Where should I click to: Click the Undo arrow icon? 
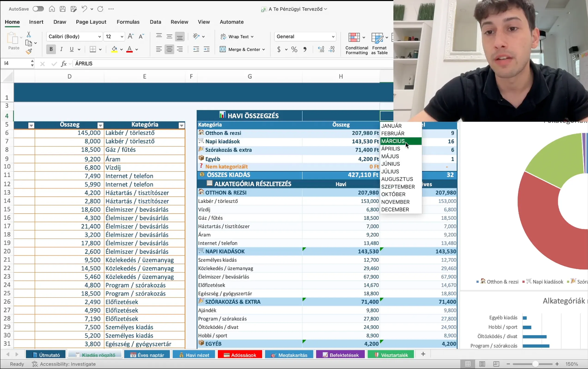pyautogui.click(x=84, y=9)
